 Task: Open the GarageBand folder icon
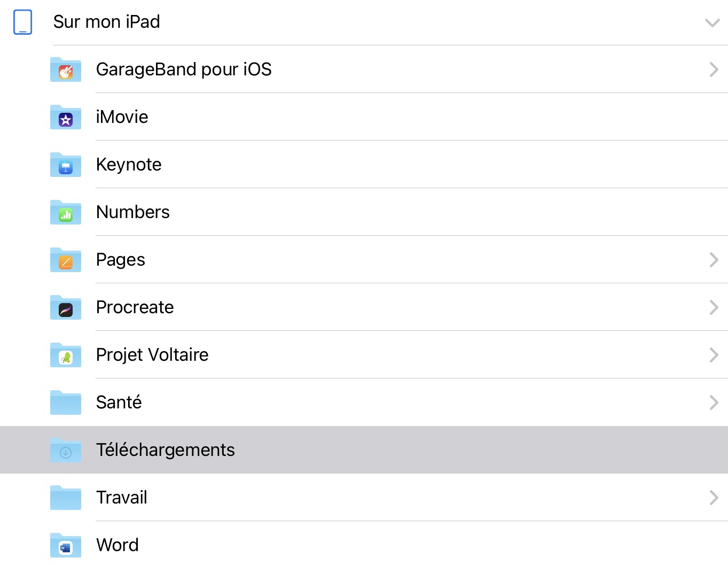66,70
